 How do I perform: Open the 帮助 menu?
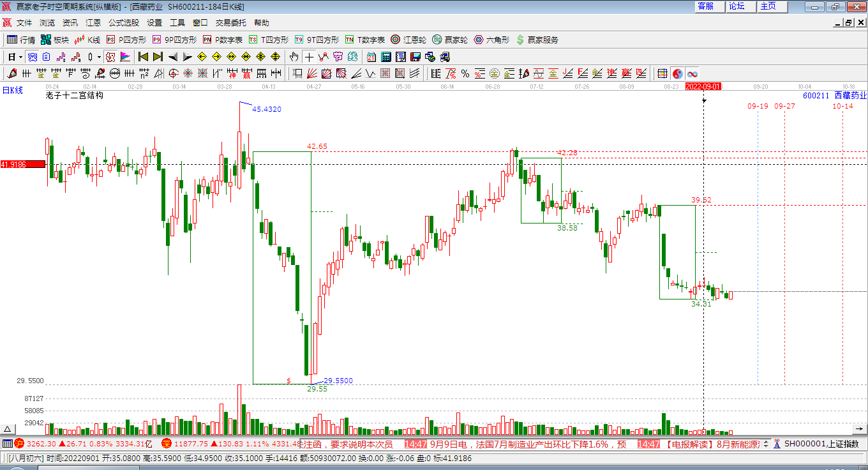click(262, 22)
